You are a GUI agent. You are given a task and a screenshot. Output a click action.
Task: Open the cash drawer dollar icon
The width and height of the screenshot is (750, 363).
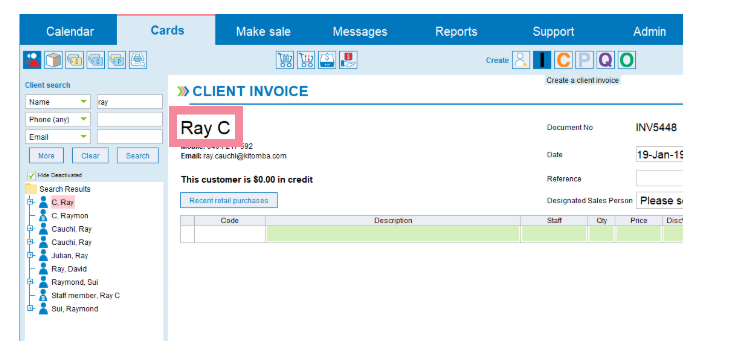[327, 60]
